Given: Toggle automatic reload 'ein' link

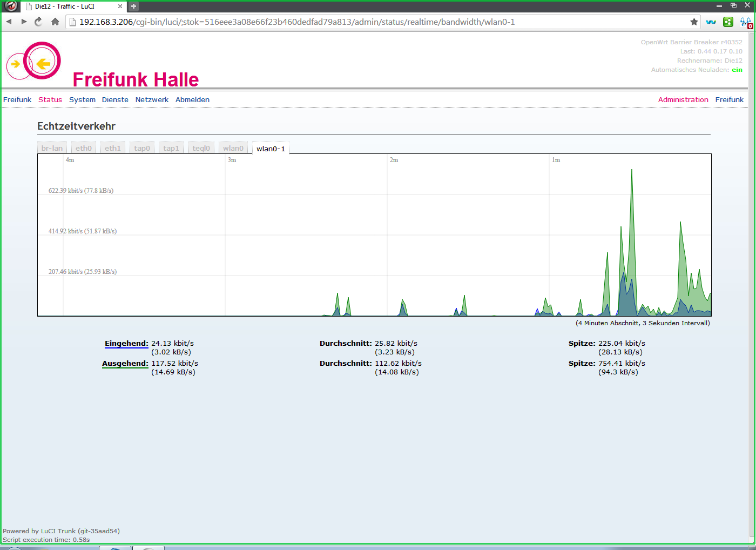Looking at the screenshot, I should [x=737, y=70].
